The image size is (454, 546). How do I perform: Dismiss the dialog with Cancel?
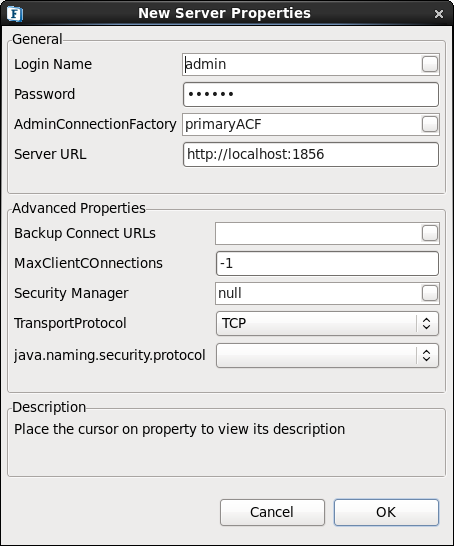coord(272,512)
